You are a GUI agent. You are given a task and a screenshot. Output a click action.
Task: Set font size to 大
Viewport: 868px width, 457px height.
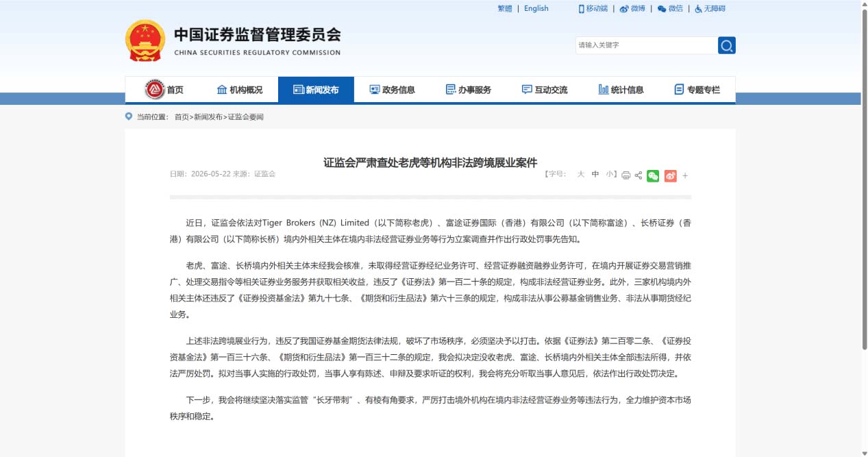(x=581, y=174)
